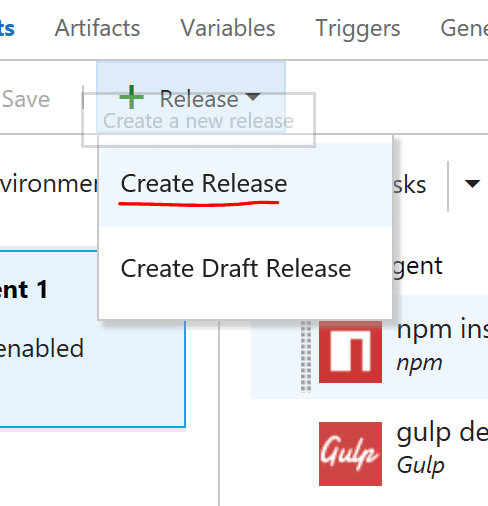The height and width of the screenshot is (506, 488).
Task: Switch to the Variables tab
Action: click(x=228, y=28)
